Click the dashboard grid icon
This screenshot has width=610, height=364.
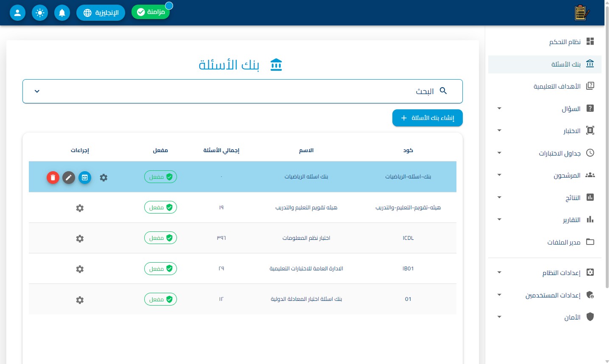click(x=590, y=41)
